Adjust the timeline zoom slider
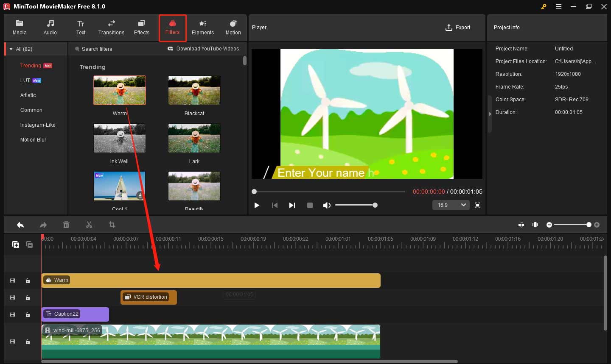The height and width of the screenshot is (364, 611). 572,225
